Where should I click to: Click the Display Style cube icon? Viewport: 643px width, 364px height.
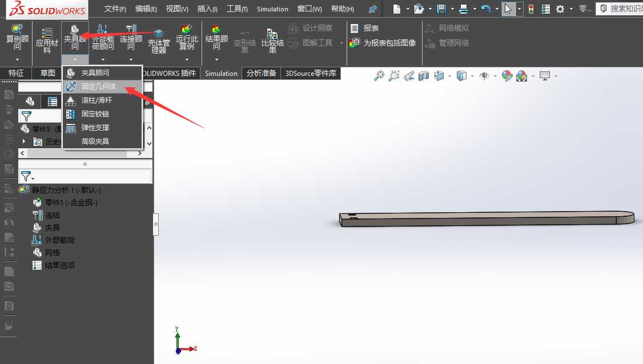[x=461, y=76]
